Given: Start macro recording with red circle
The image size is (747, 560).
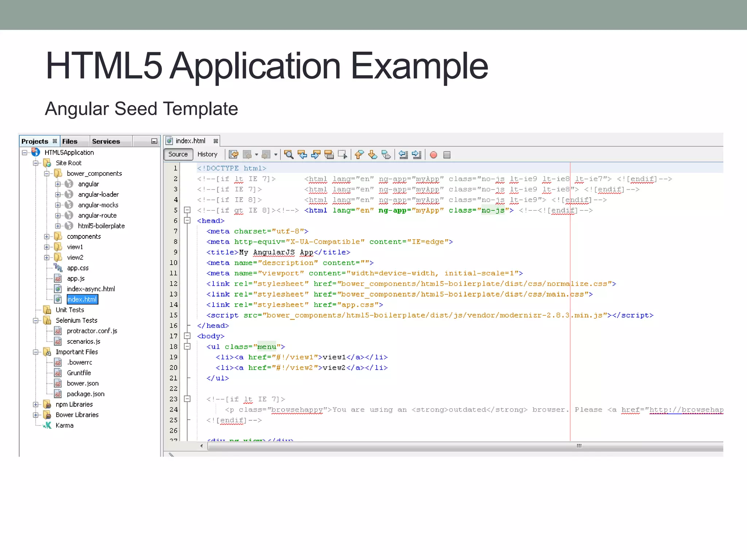Looking at the screenshot, I should pyautogui.click(x=433, y=155).
